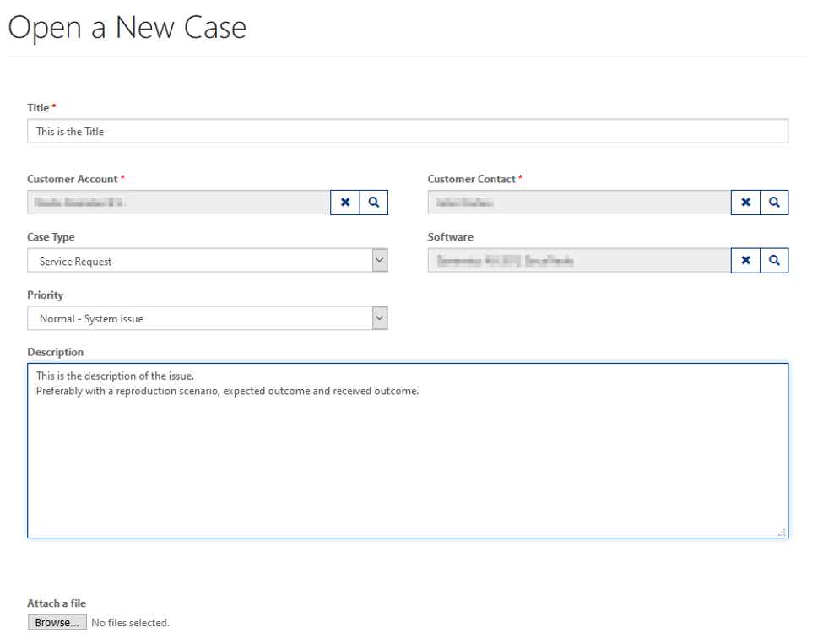
Task: Select the Customer Contact value field
Action: click(x=578, y=203)
